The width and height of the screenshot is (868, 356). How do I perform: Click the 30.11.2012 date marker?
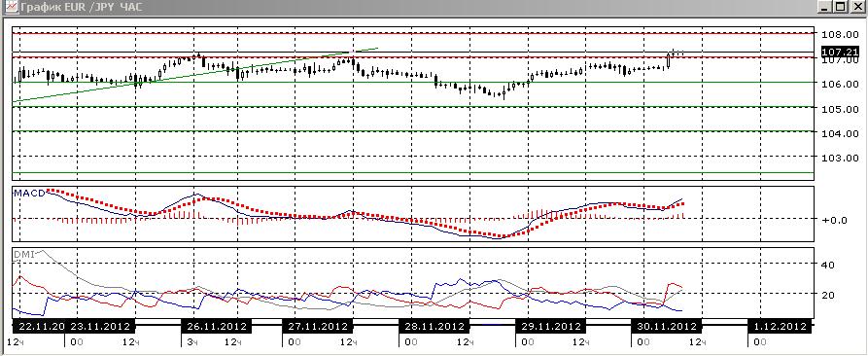coord(666,326)
